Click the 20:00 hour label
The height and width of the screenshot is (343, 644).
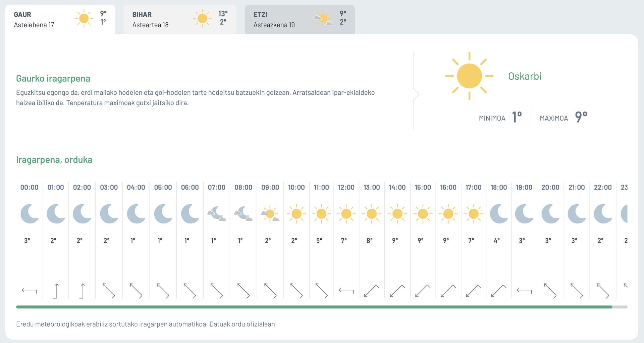[550, 188]
